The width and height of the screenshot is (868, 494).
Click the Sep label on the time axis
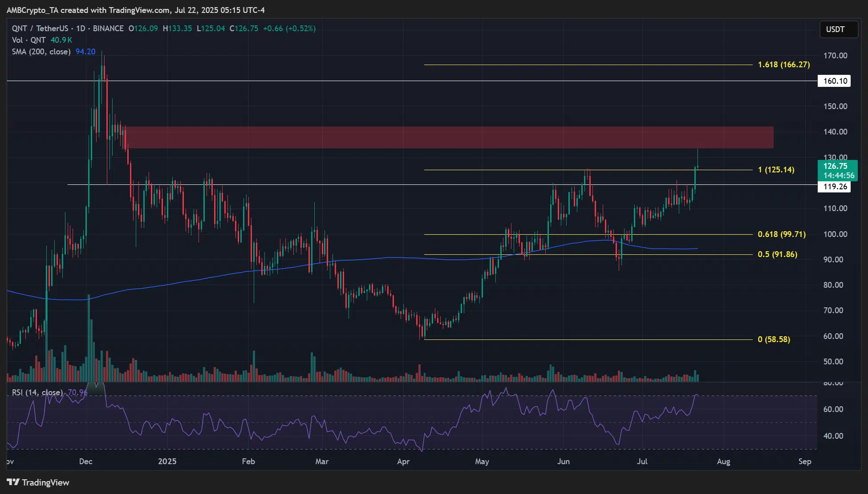coord(805,461)
